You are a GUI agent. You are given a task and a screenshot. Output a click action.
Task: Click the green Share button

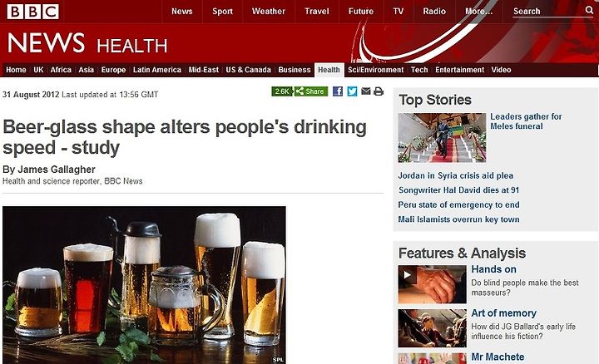[x=311, y=91]
